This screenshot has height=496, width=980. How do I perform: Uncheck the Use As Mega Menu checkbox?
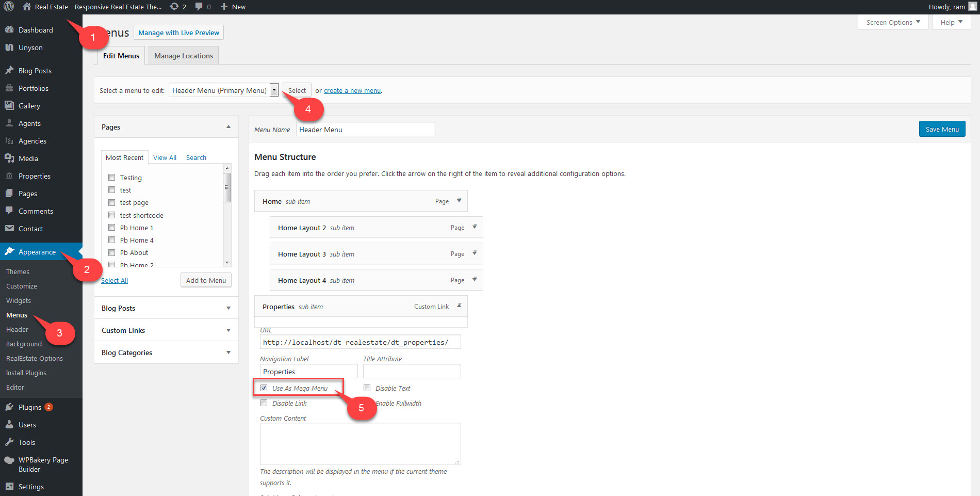264,388
